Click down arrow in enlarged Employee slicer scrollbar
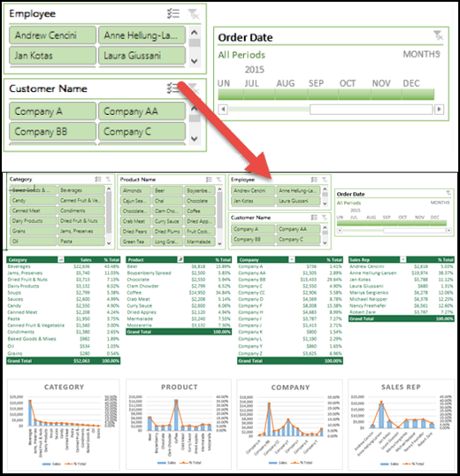 (x=195, y=61)
